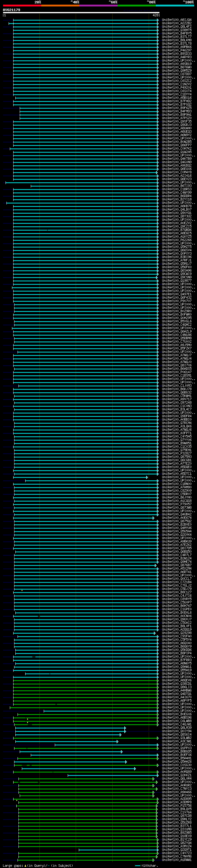197x868 pixels.
Task: Open hit UniRef100_Q8L4F2
Action: coord(177,26)
